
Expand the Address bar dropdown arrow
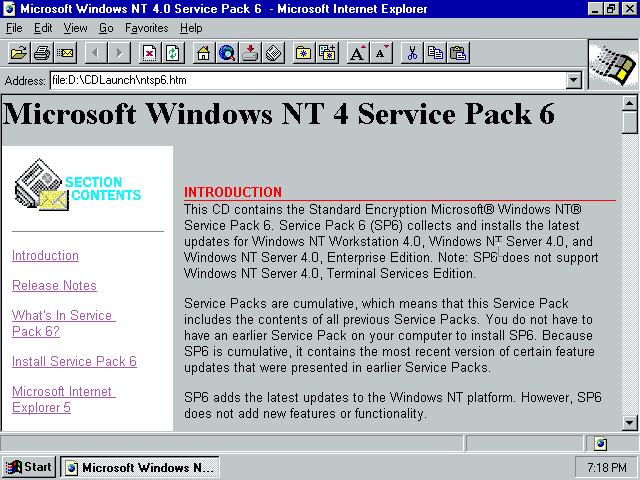click(573, 80)
